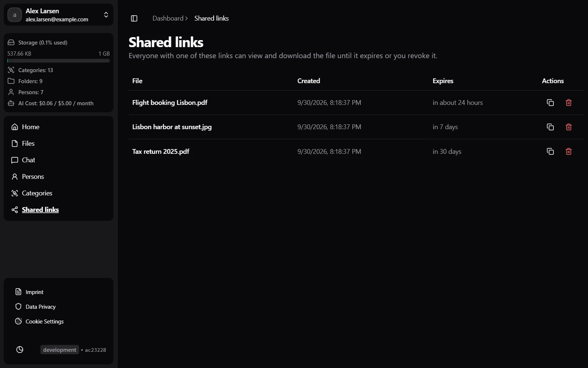
Task: Copy link for Flight booking Lisbon.pdf
Action: 550,103
